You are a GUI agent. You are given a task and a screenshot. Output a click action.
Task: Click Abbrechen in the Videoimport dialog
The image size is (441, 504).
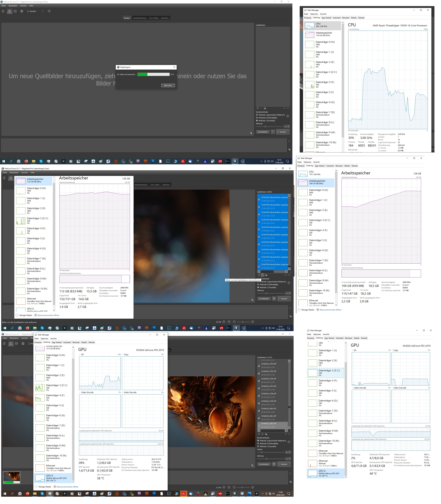pyautogui.click(x=168, y=85)
